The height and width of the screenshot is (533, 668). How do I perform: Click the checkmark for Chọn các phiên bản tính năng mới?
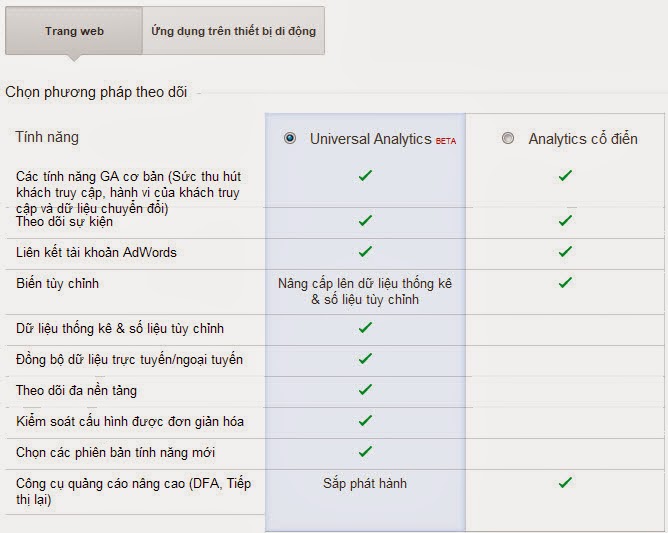(x=365, y=451)
